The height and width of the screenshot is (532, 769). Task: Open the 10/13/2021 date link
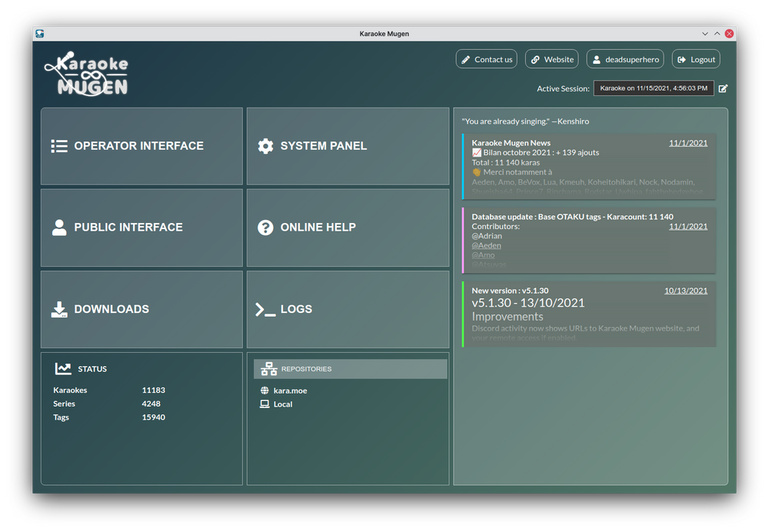686,291
